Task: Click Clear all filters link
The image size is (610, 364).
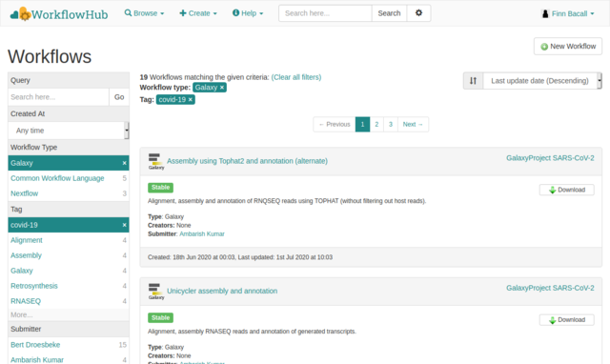Action: click(x=296, y=77)
